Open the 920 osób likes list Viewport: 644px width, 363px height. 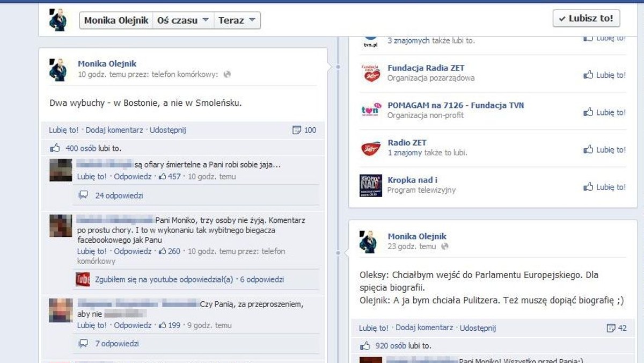391,346
